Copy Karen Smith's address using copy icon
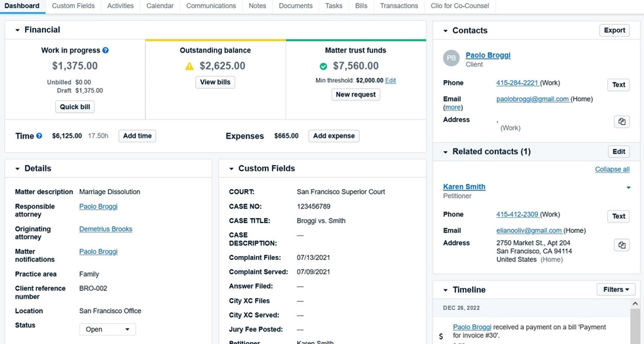 click(x=621, y=245)
